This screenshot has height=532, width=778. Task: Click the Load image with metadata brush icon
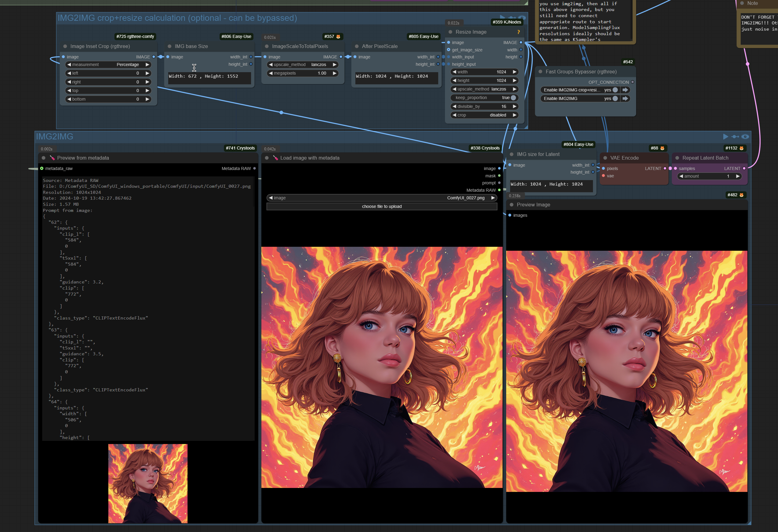[x=275, y=158]
